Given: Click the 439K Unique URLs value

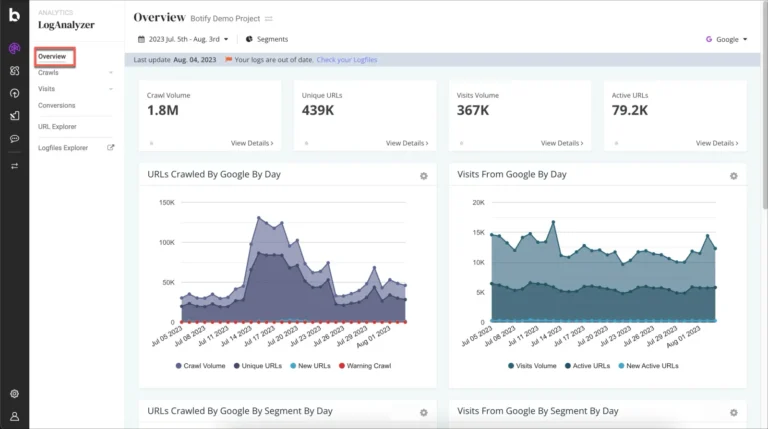Looking at the screenshot, I should click(x=318, y=111).
